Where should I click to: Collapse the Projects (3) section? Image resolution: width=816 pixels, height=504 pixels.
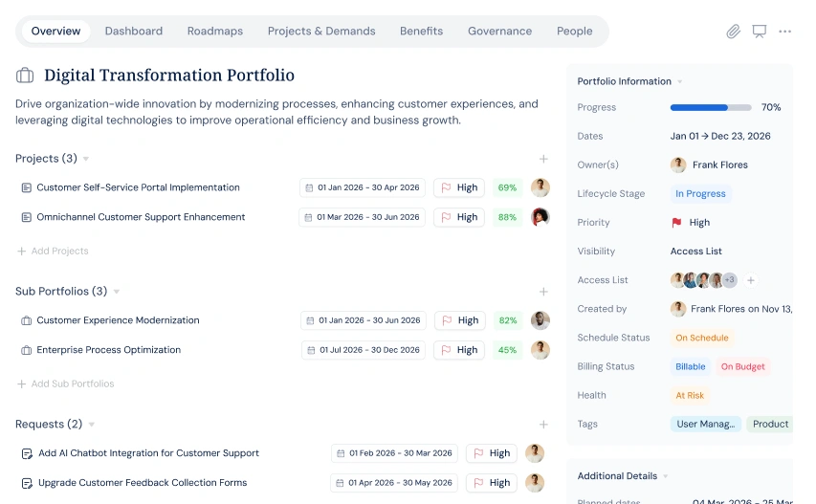click(86, 159)
